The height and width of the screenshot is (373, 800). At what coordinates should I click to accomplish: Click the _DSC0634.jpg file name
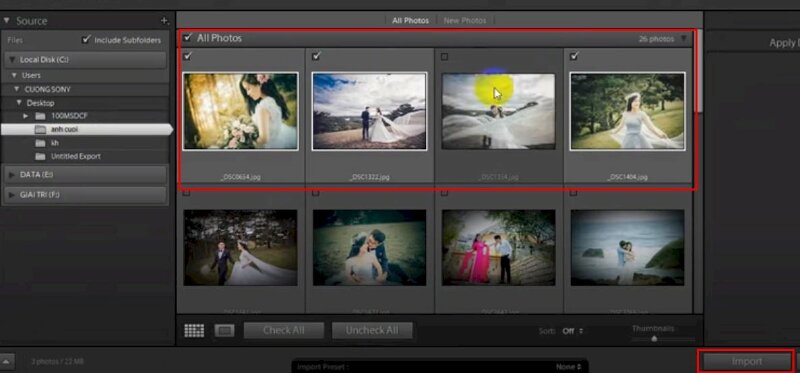tap(240, 178)
